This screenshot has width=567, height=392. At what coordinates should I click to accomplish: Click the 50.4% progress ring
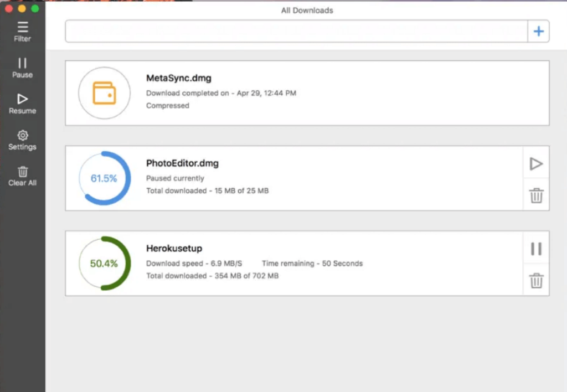tap(105, 263)
